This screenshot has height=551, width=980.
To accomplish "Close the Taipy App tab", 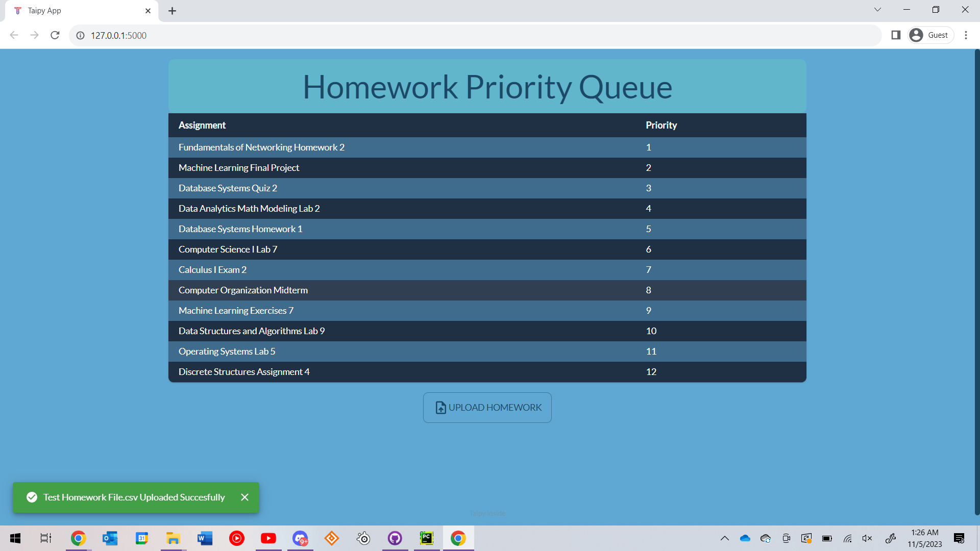I will click(x=148, y=11).
